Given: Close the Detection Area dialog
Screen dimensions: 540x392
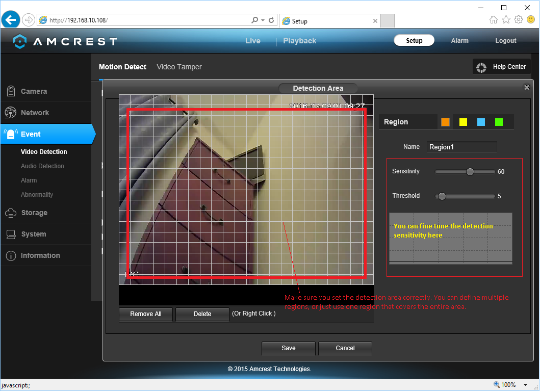Looking at the screenshot, I should point(527,88).
